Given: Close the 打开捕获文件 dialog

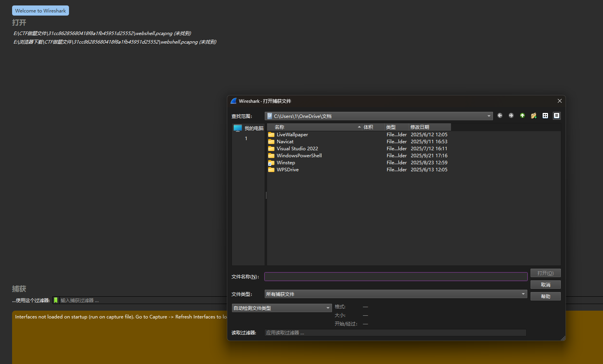Looking at the screenshot, I should [x=559, y=101].
